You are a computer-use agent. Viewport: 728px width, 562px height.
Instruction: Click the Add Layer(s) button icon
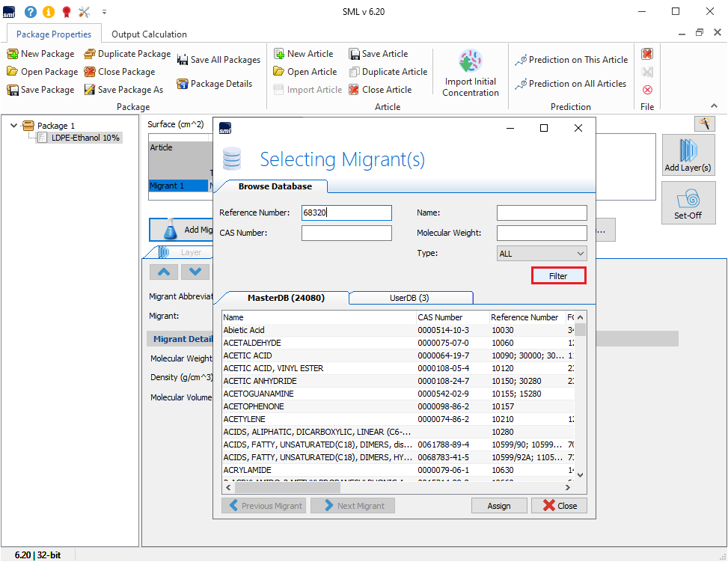[688, 153]
